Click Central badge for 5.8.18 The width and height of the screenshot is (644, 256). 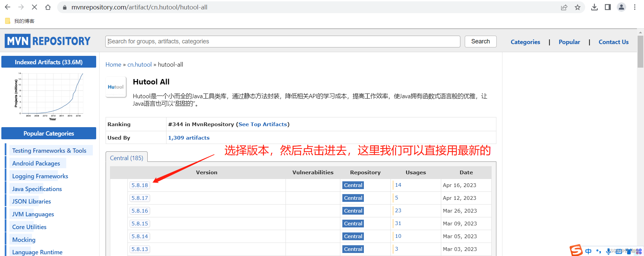click(x=353, y=185)
